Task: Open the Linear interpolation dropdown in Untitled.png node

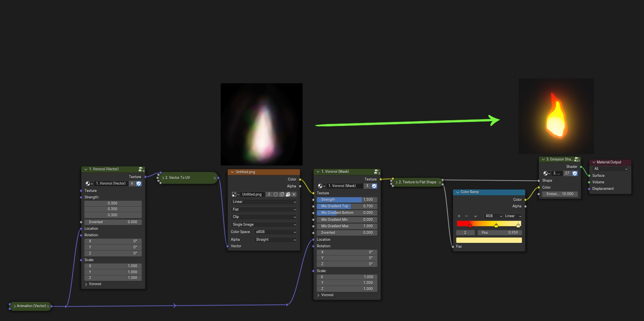Action: click(x=264, y=202)
